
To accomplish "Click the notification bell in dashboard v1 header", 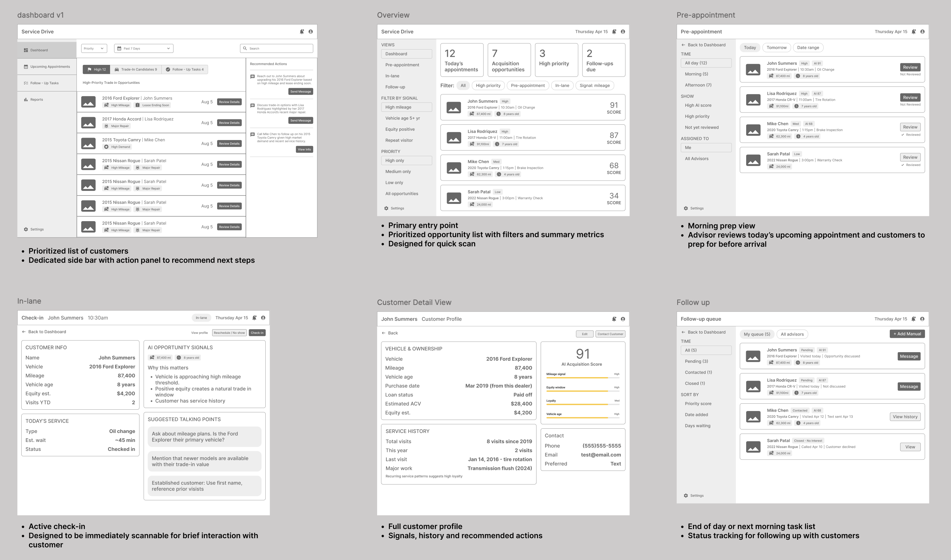I will click(302, 32).
